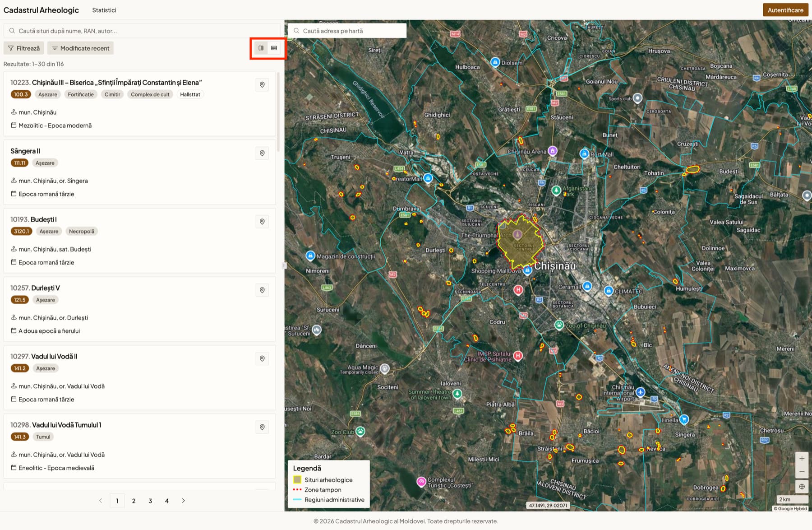The image size is (812, 530).
Task: Click the Ceramall map marker
Action: coord(587,286)
